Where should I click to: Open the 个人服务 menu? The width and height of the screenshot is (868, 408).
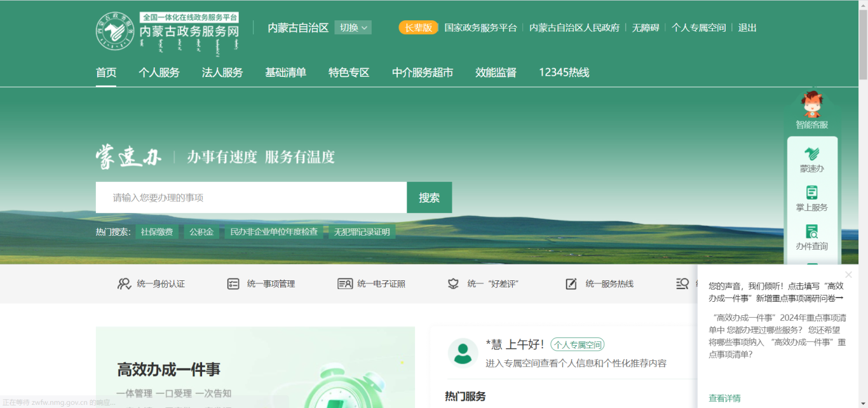tap(159, 72)
